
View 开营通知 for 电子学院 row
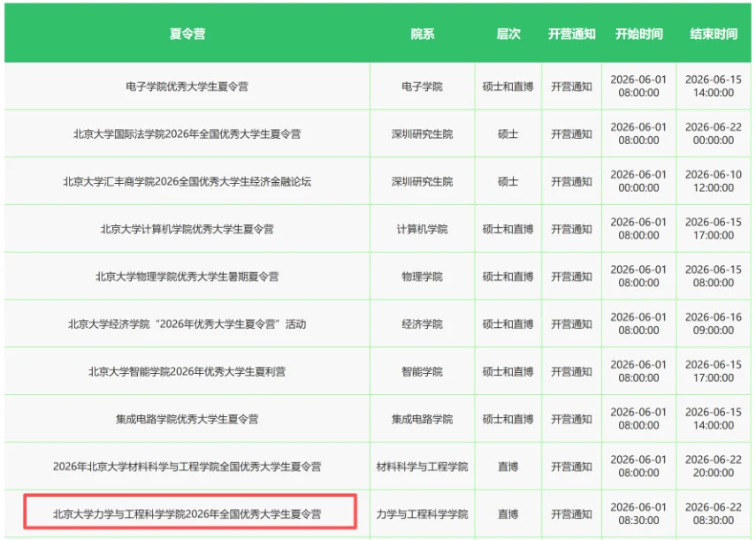572,87
